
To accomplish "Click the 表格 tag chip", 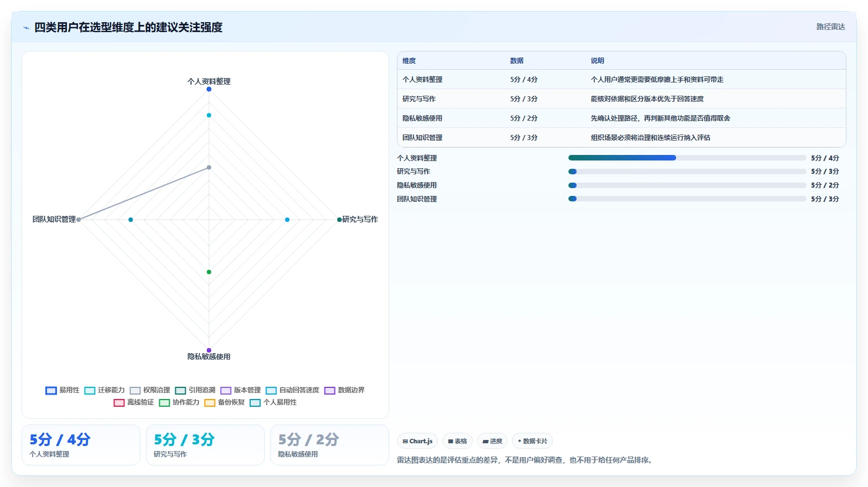I will point(457,441).
